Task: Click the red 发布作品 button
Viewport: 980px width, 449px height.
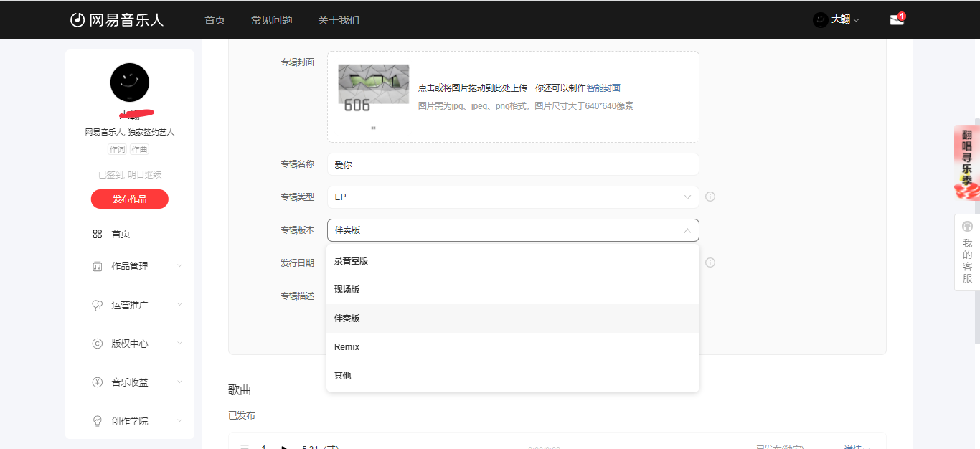Action: coord(130,199)
